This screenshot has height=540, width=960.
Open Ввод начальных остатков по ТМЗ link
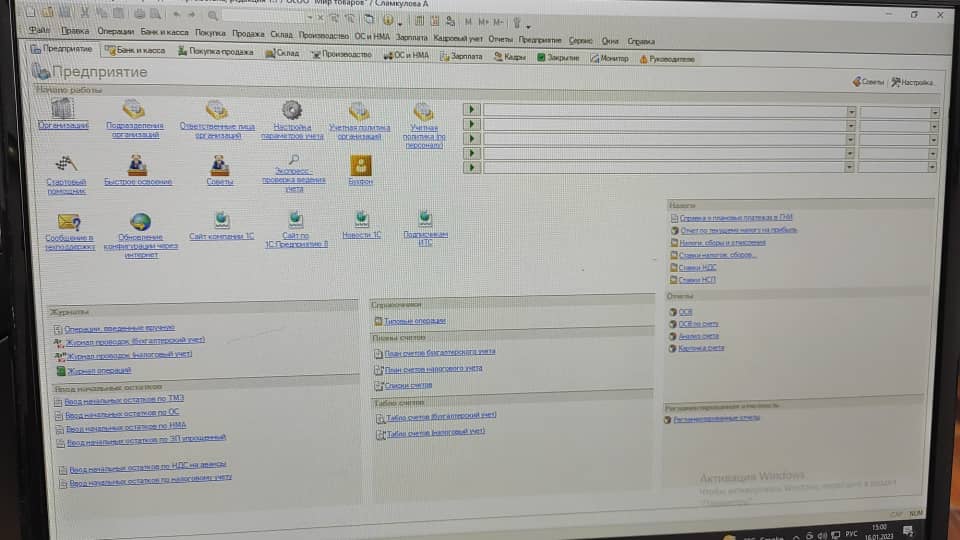coord(124,400)
